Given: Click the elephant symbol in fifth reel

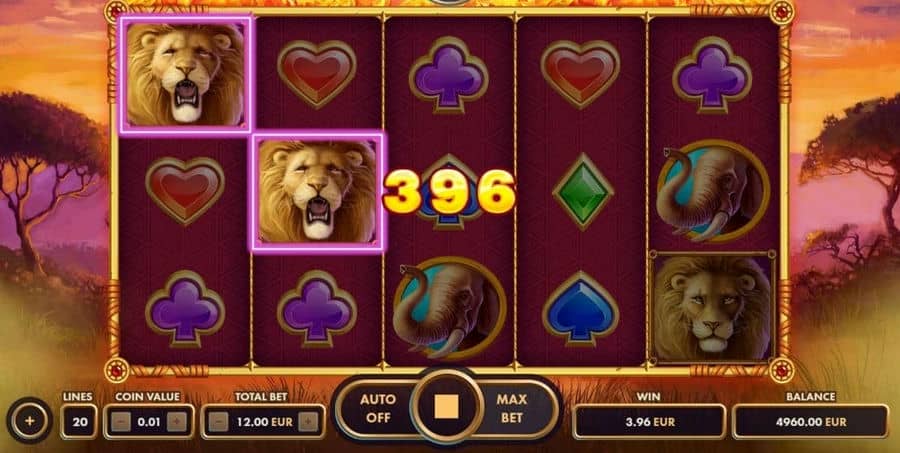Looking at the screenshot, I should point(713,191).
